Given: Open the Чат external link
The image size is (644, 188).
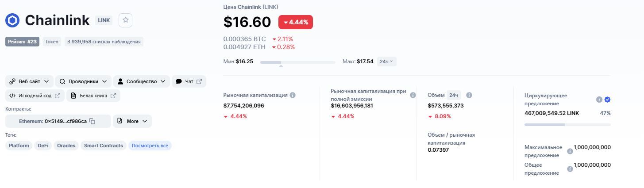Looking at the screenshot, I should click(x=189, y=81).
